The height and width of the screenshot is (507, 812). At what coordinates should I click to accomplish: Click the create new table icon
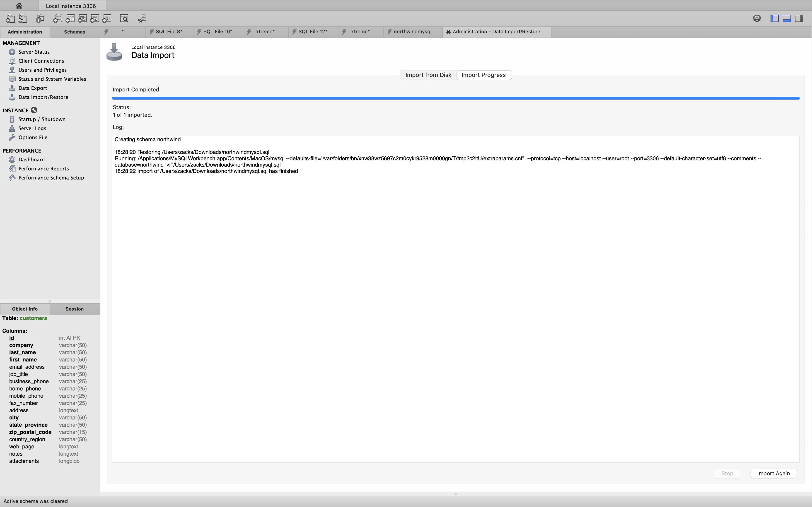pyautogui.click(x=70, y=18)
